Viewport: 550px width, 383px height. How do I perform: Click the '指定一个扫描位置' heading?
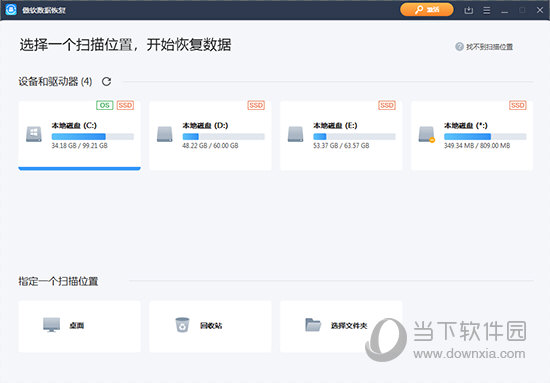tap(58, 281)
